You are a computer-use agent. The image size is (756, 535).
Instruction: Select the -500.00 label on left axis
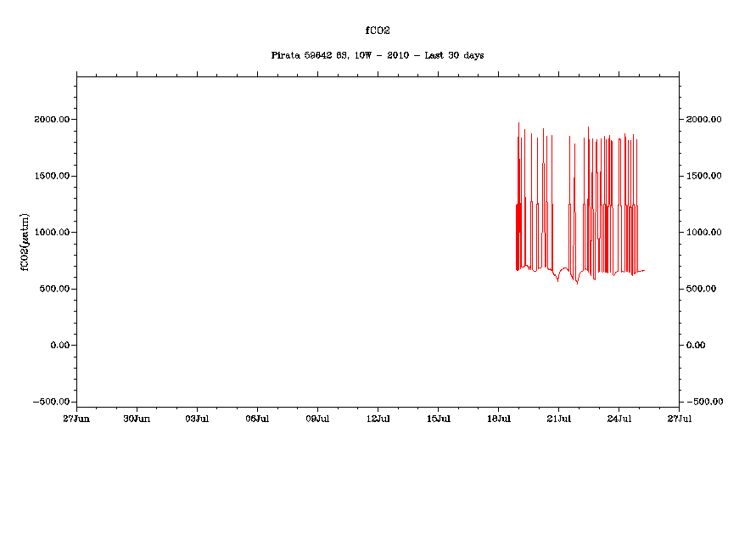click(49, 402)
